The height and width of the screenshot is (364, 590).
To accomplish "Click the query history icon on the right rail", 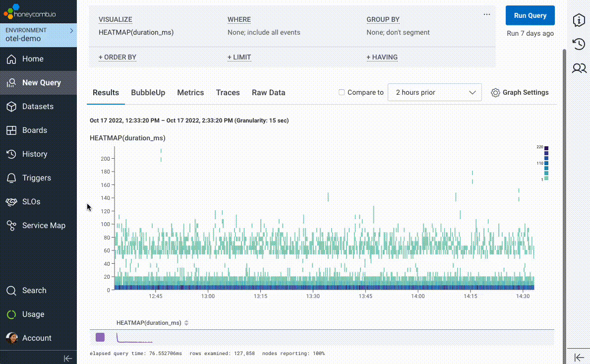I will (x=579, y=44).
